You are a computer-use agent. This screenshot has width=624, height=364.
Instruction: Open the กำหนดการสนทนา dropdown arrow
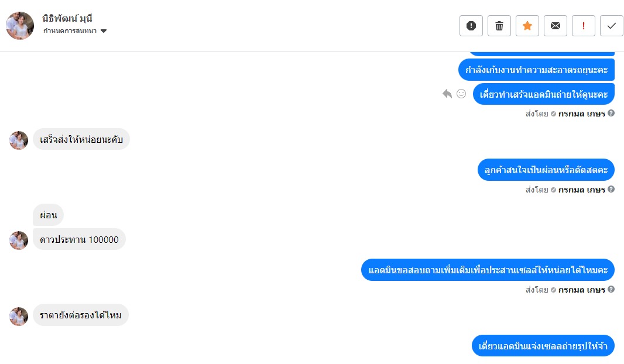[104, 31]
